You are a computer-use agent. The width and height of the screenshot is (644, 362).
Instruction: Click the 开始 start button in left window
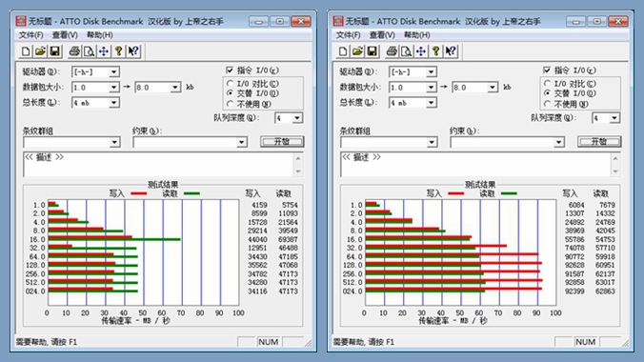(x=282, y=142)
